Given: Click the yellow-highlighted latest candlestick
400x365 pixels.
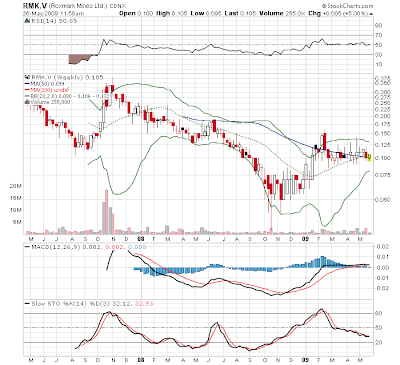Looking at the screenshot, I should 369,157.
